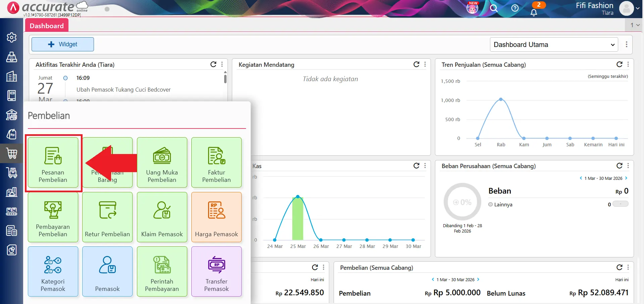This screenshot has width=644, height=304.
Task: Open Retur Pembelian module
Action: click(x=107, y=217)
